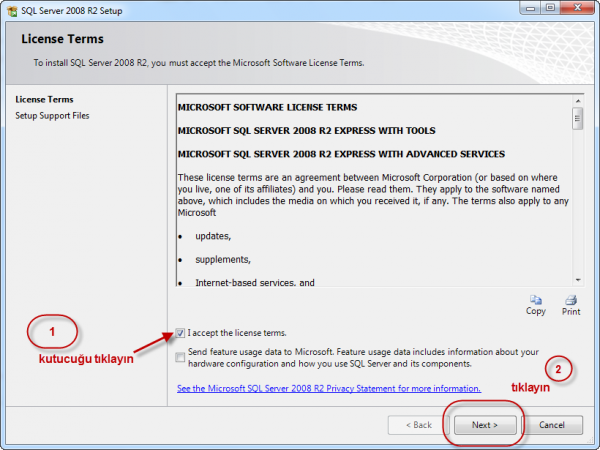This screenshot has height=450, width=600.
Task: Enable Send feature usage data to Microsoft
Action: pyautogui.click(x=180, y=357)
